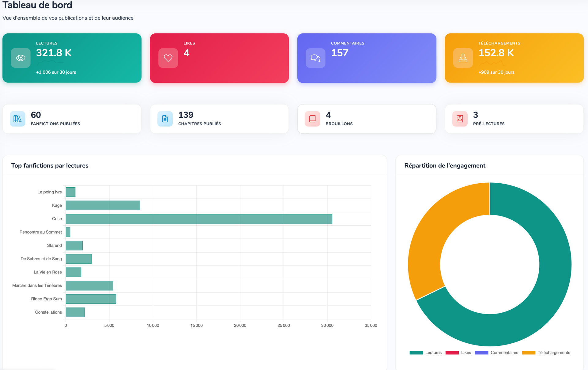This screenshot has height=370, width=588.
Task: Click the eye icon on Lectures card
Action: click(21, 58)
